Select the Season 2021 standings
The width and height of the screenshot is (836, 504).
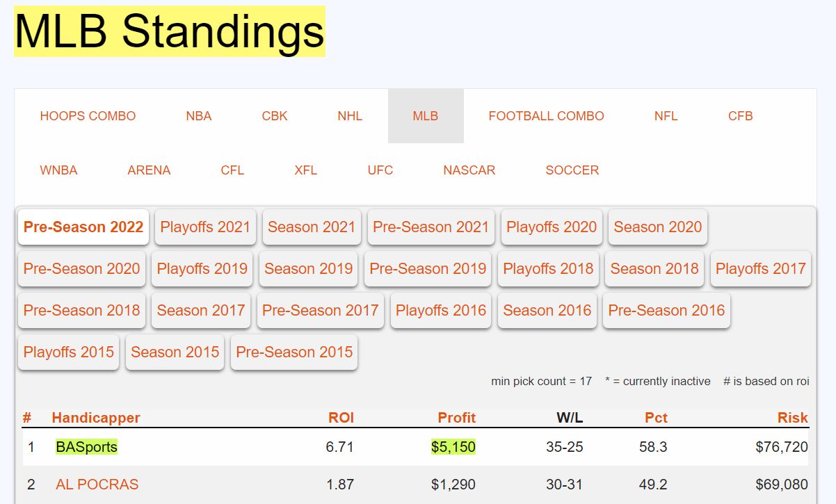pos(312,227)
